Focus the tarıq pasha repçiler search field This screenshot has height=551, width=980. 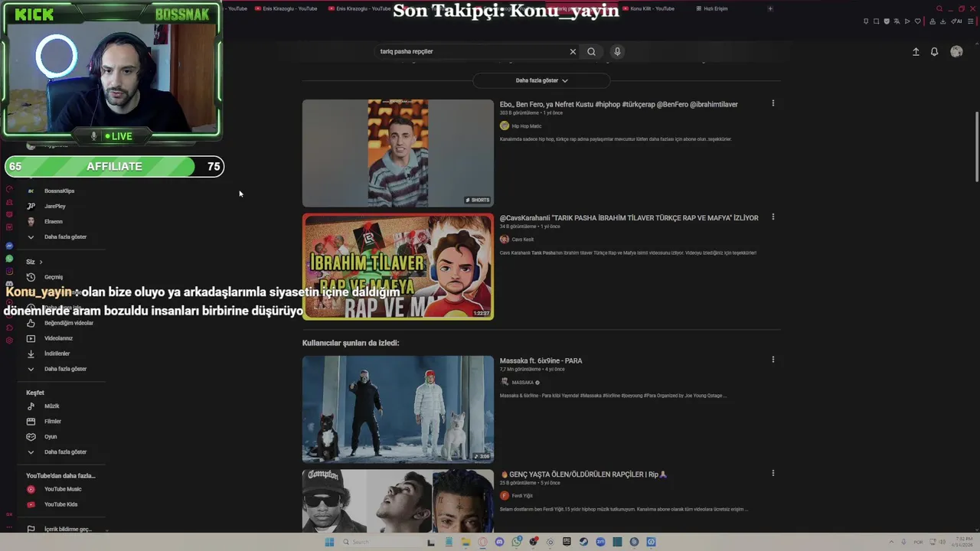tap(471, 51)
